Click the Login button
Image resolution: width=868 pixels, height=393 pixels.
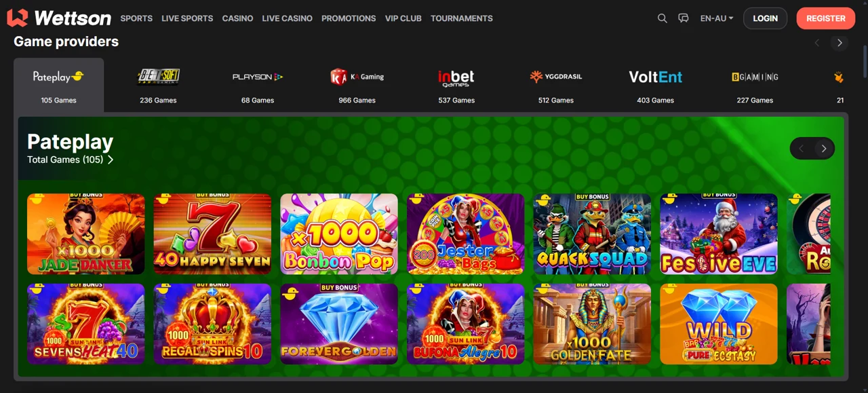765,18
